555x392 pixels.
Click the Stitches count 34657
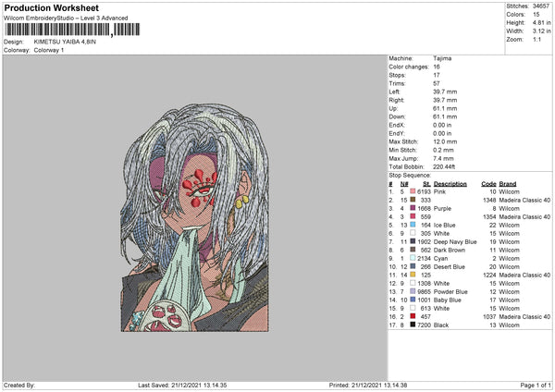click(x=541, y=6)
